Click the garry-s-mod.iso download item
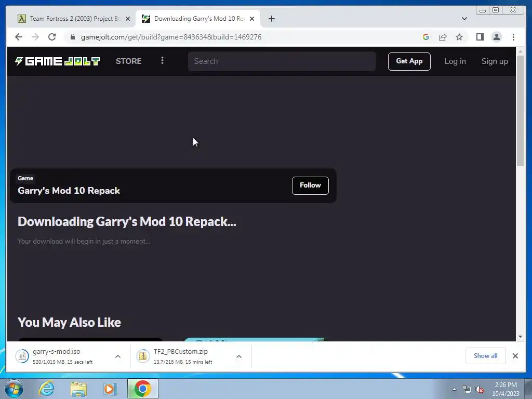Image resolution: width=532 pixels, height=399 pixels. point(63,356)
